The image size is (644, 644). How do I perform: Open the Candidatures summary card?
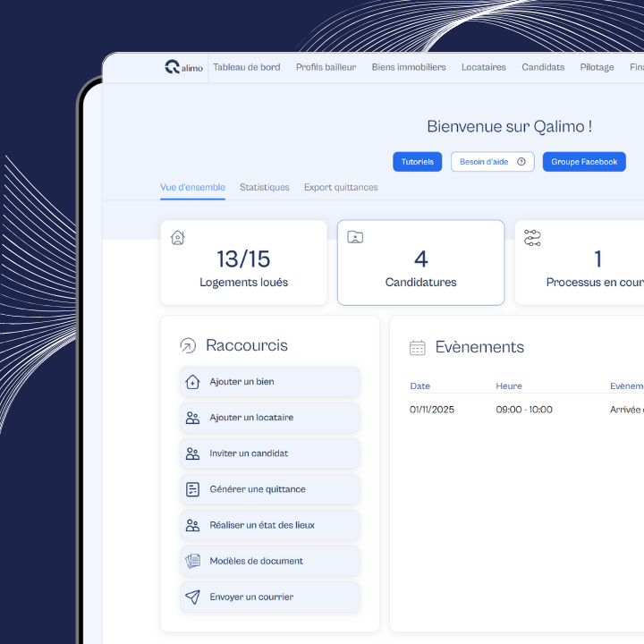coord(420,263)
